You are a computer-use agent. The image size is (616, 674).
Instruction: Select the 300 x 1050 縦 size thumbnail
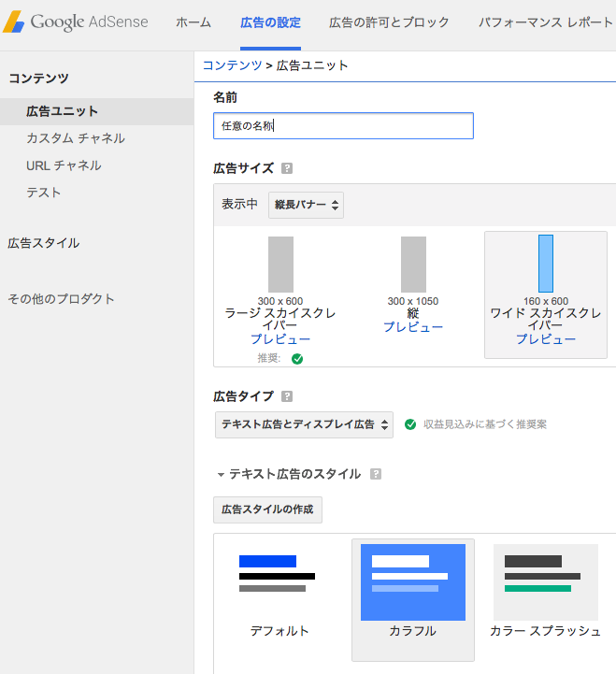coord(413,265)
